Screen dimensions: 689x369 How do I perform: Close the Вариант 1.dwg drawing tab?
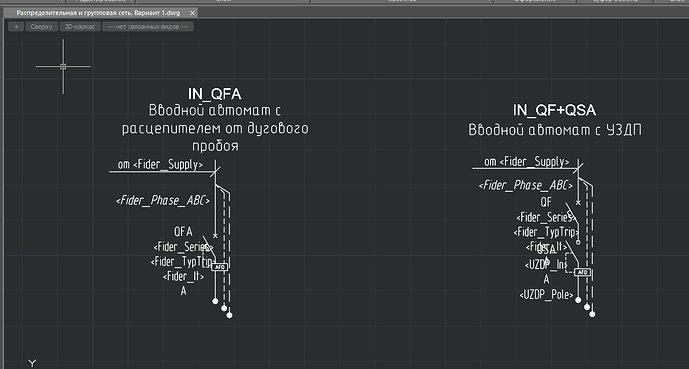(x=192, y=13)
